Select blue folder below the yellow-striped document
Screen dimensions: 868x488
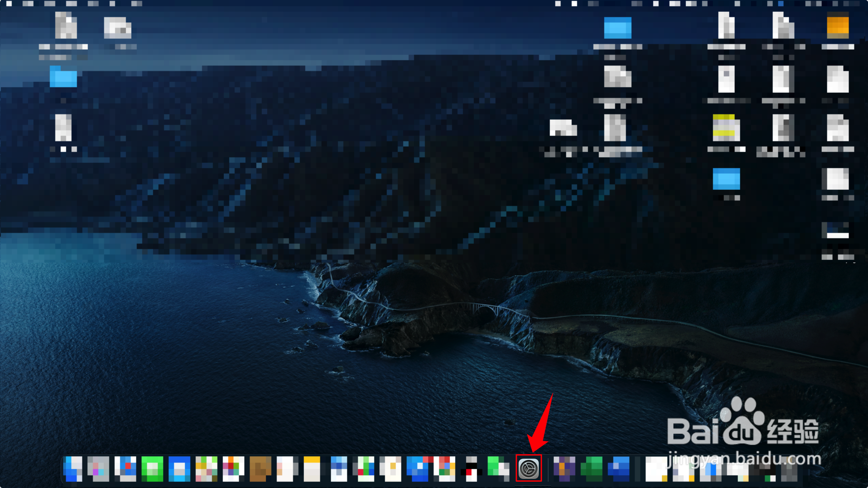[726, 179]
